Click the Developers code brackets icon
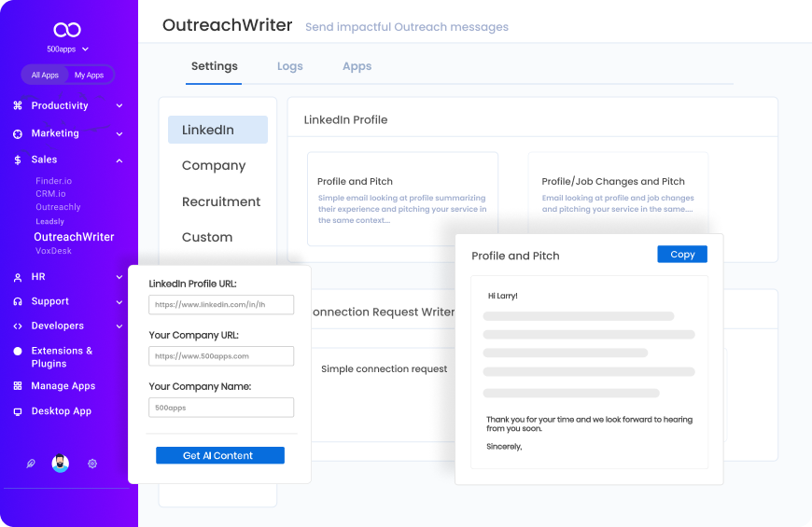812x527 pixels. point(18,326)
